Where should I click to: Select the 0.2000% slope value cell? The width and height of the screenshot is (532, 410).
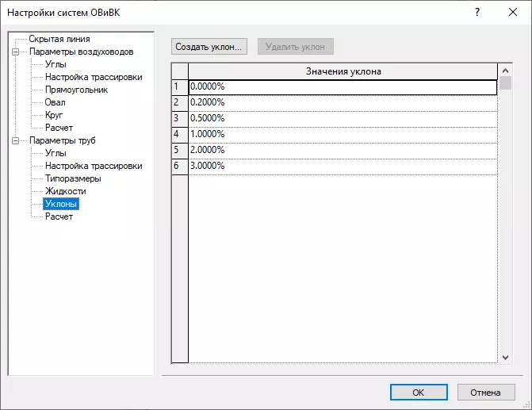pos(343,102)
